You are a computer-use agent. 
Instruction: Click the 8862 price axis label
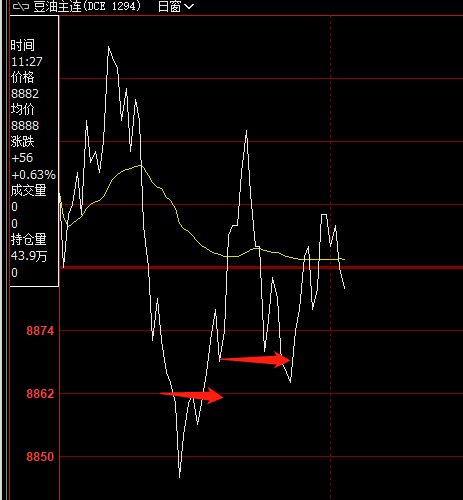coord(40,394)
